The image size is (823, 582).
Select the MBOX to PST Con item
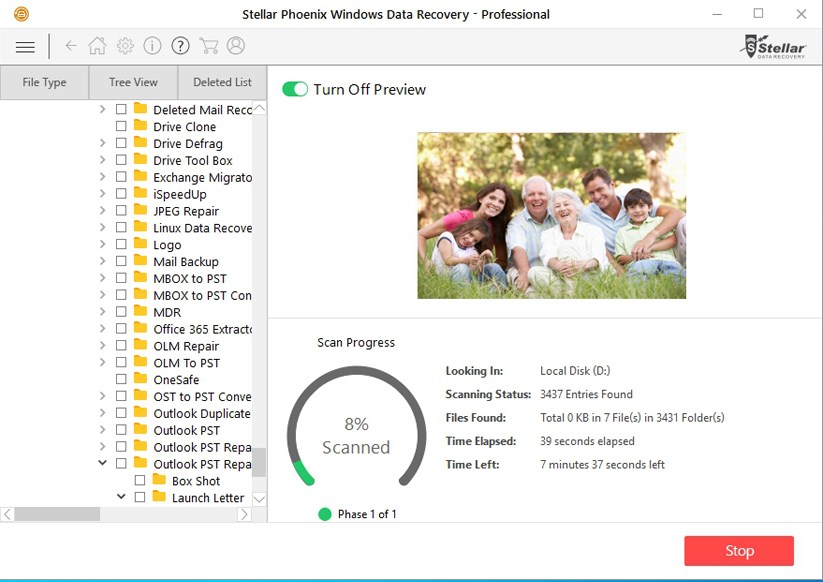pos(203,295)
